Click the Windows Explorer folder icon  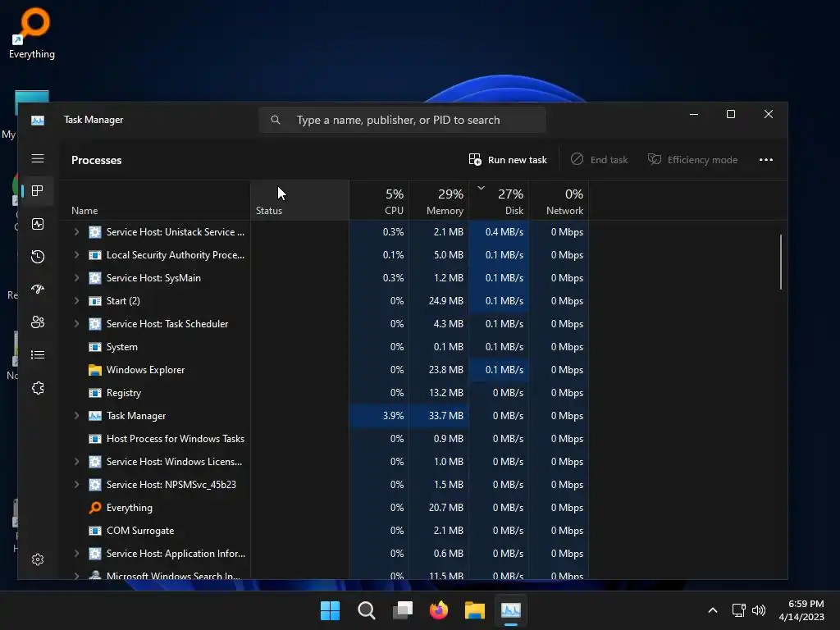point(95,370)
